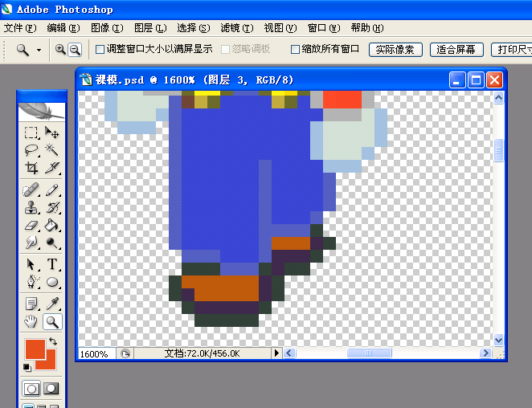Screen dimensions: 532x408
Task: Open the 窗口(W) menu
Action: coord(324,28)
